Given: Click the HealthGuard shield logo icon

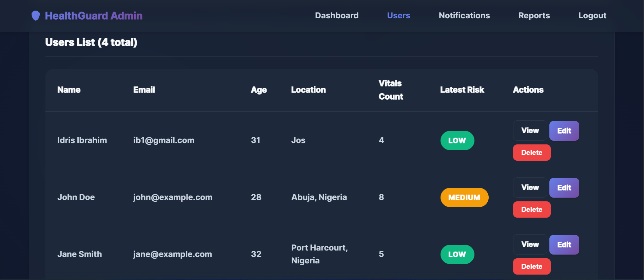Looking at the screenshot, I should [x=36, y=16].
